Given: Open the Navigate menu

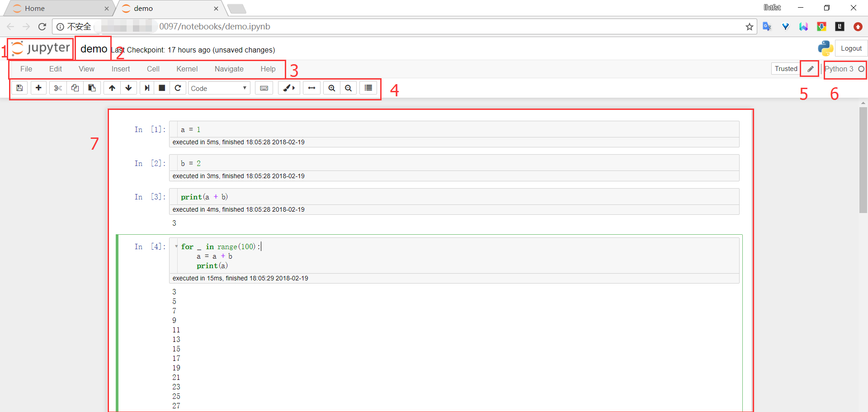Looking at the screenshot, I should [229, 69].
